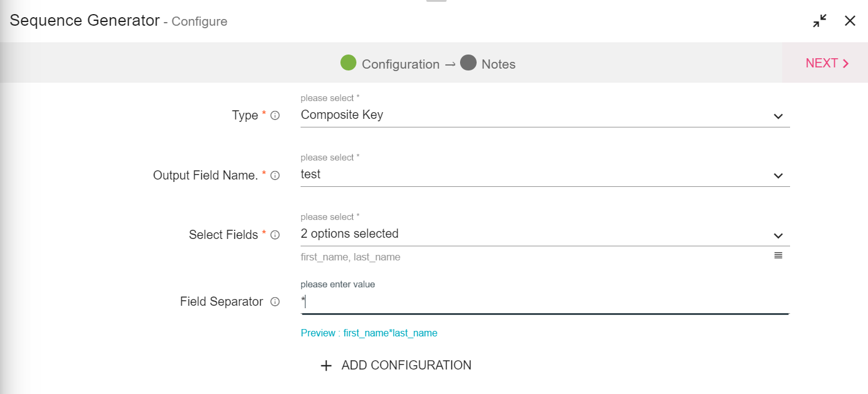Click the info icon beside Type
Screen dimensions: 868x394
pos(275,115)
